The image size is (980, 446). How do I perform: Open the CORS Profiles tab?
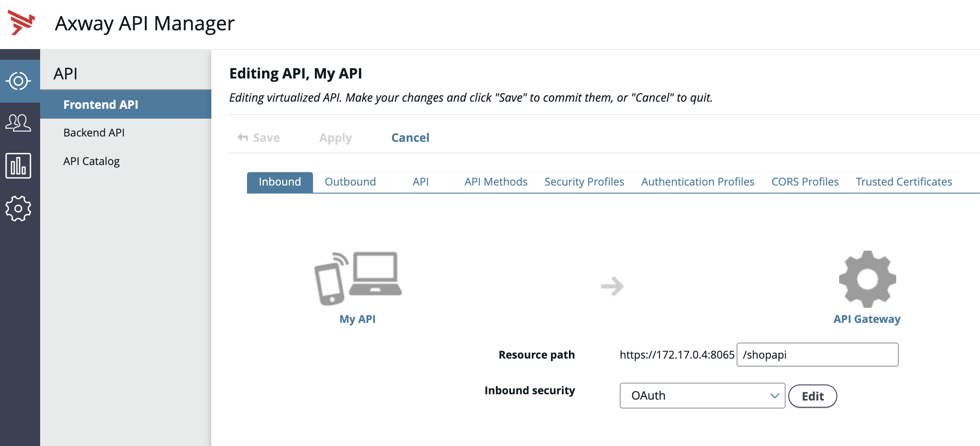[x=805, y=182]
